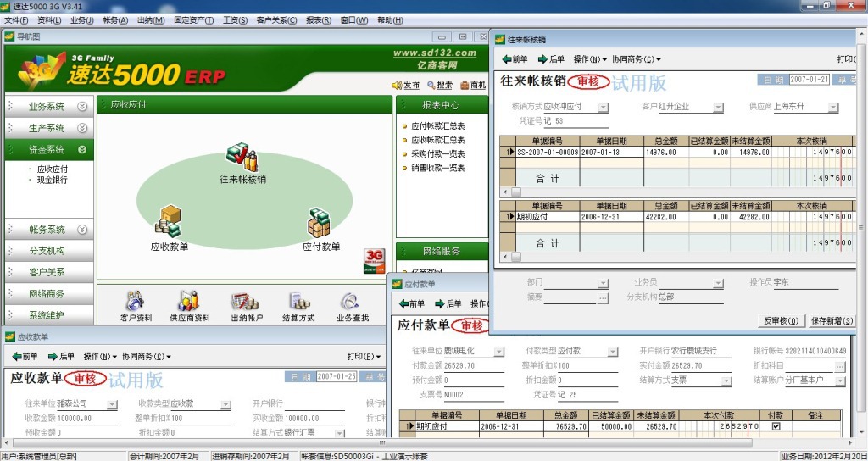The height and width of the screenshot is (461, 868).
Task: Open the 帮助(H) menu
Action: [x=390, y=20]
